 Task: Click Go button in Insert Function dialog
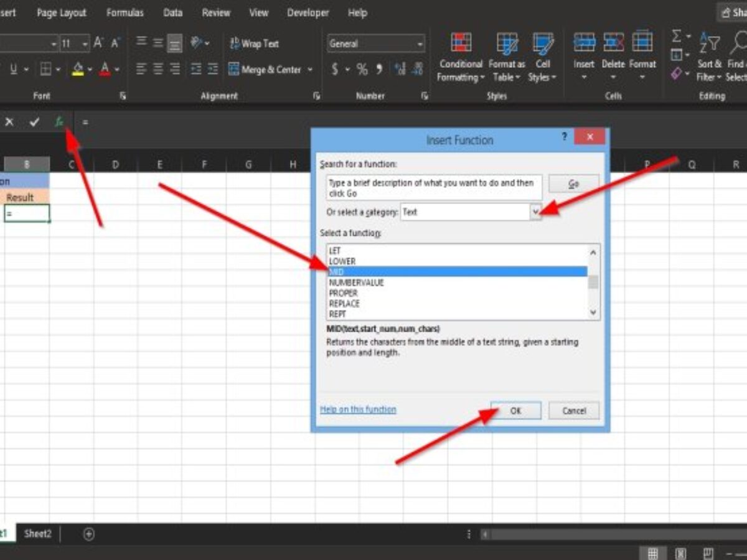[574, 184]
